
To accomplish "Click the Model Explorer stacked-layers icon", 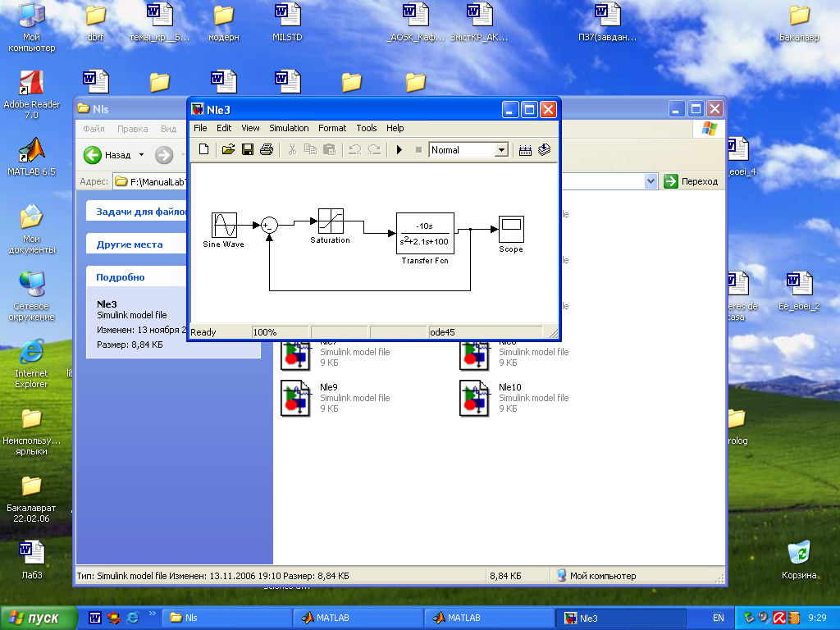I will (545, 149).
